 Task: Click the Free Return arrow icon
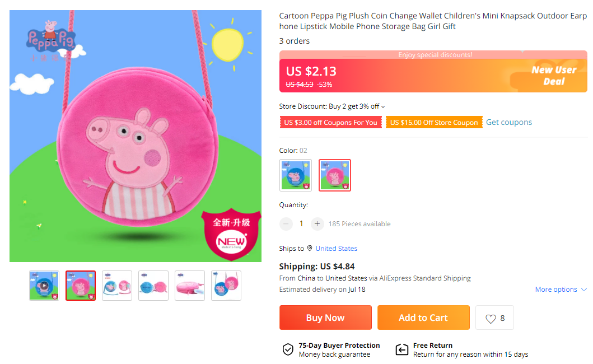point(401,350)
